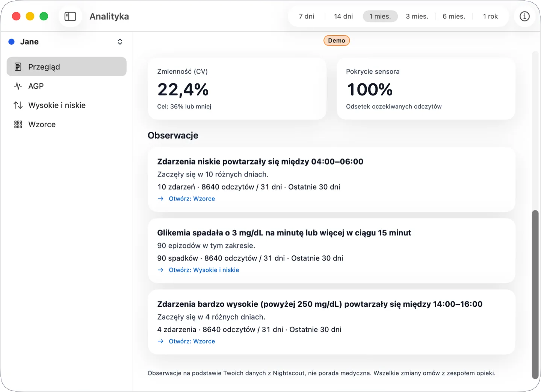Select the 1 rok range
Image resolution: width=541 pixels, height=392 pixels.
point(490,17)
